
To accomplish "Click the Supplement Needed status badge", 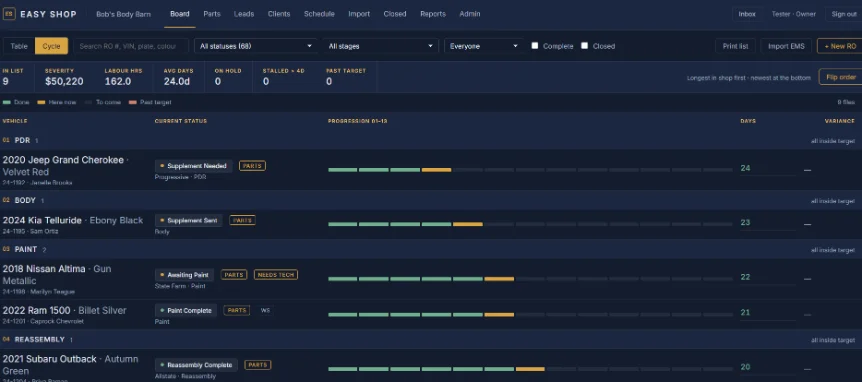I will coord(194,165).
